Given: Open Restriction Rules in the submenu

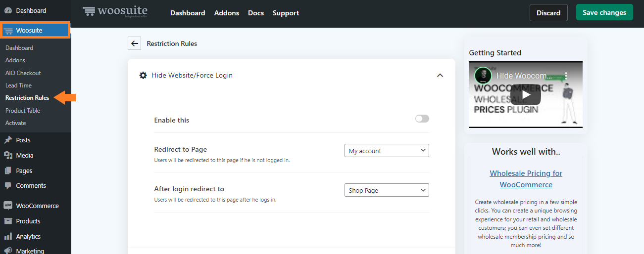Looking at the screenshot, I should point(27,98).
